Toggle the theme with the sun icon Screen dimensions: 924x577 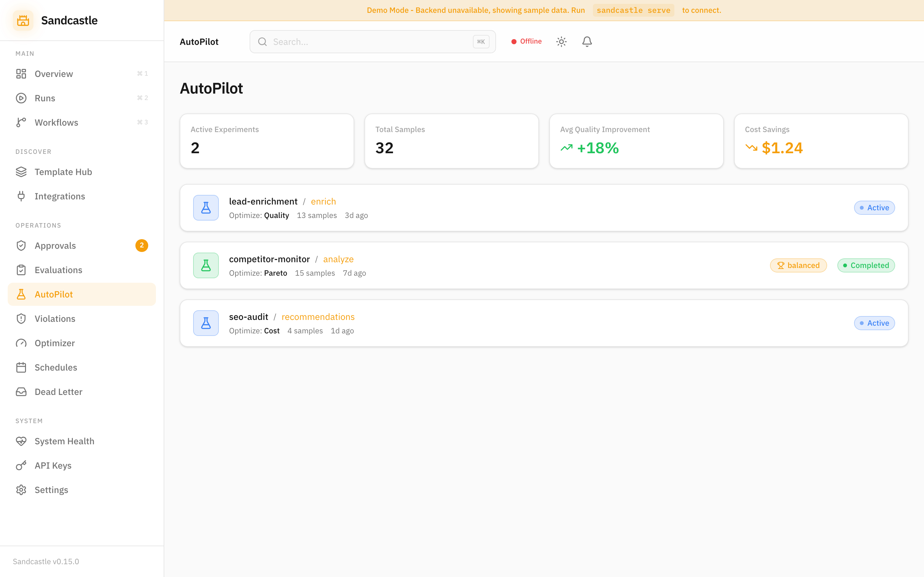(561, 41)
